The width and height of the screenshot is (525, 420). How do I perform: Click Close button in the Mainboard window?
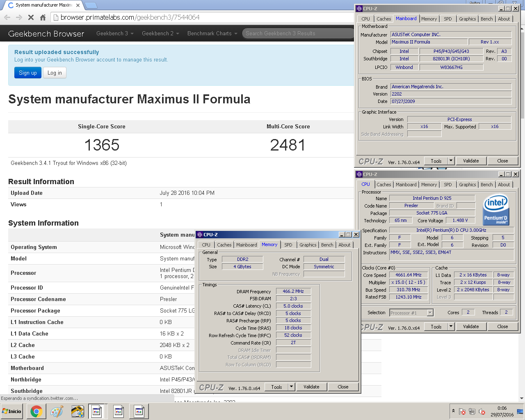(x=502, y=161)
